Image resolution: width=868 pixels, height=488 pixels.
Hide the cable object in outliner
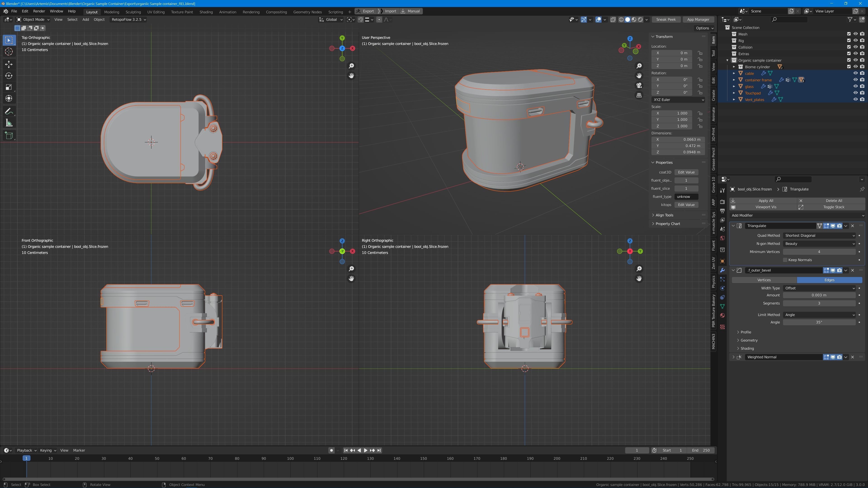[855, 73]
